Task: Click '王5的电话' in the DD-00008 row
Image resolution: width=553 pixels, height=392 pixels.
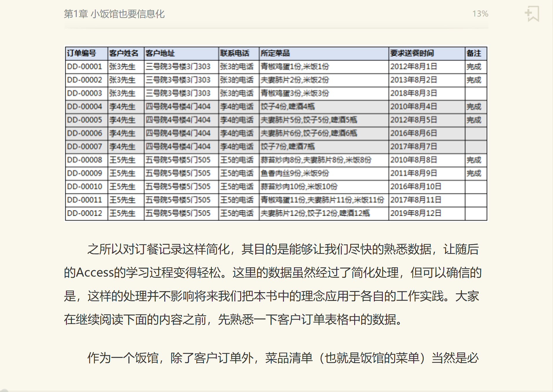Action: [236, 160]
